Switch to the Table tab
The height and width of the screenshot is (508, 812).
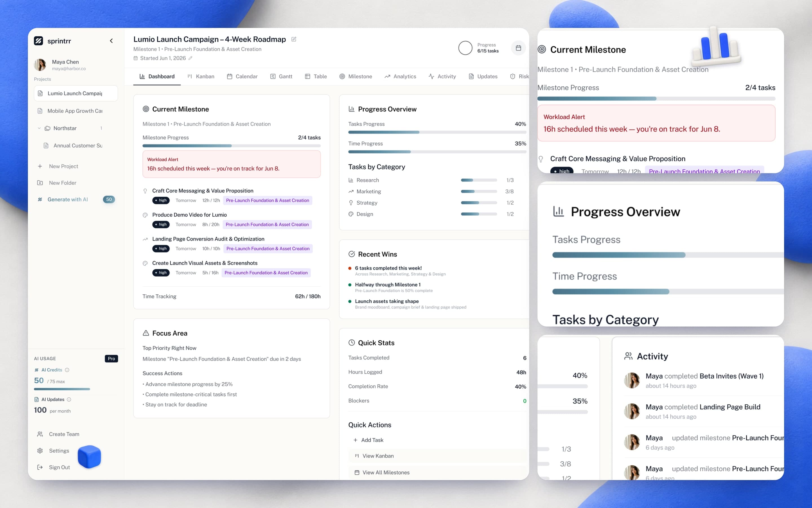point(316,76)
